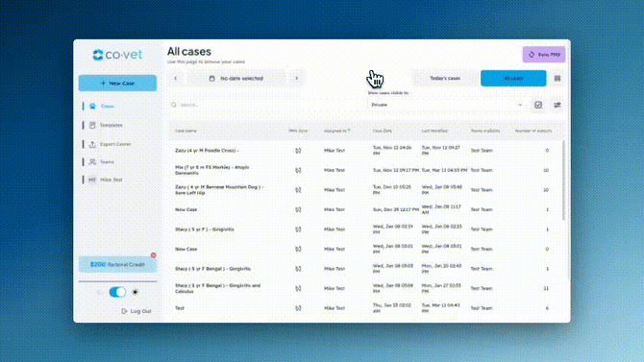Open the 'No date selected' date picker
The height and width of the screenshot is (362, 644).
tap(236, 78)
